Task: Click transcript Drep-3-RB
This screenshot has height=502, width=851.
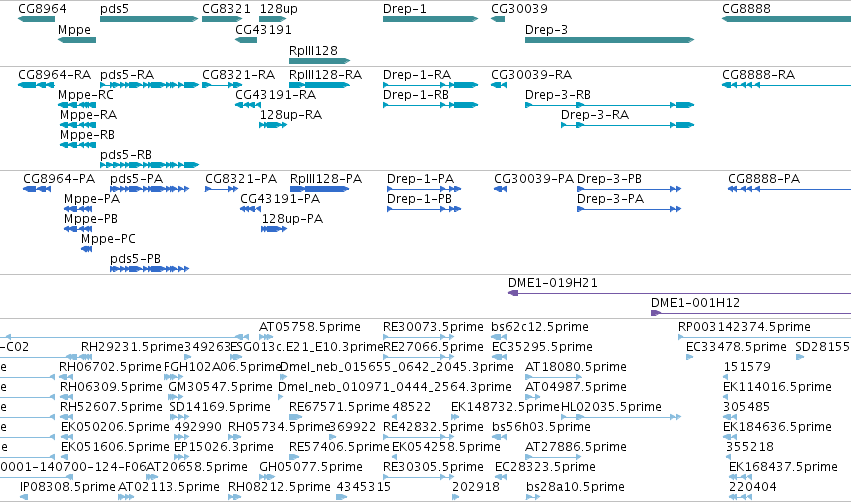Action: (609, 105)
